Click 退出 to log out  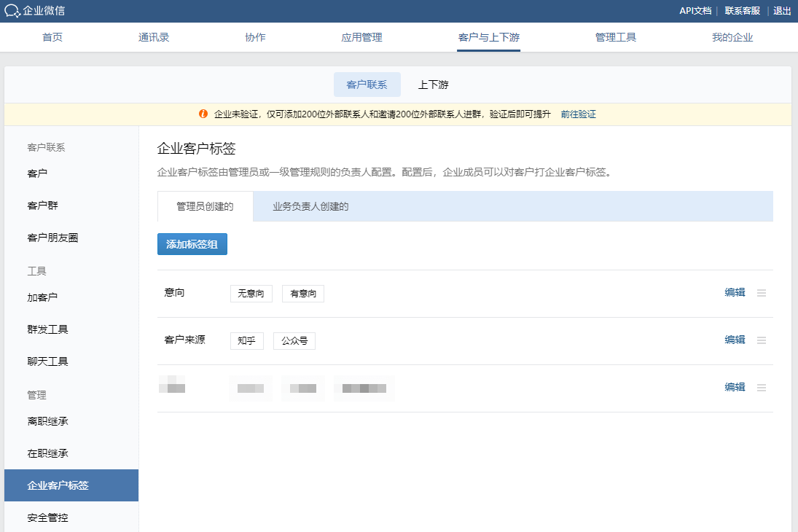point(782,11)
